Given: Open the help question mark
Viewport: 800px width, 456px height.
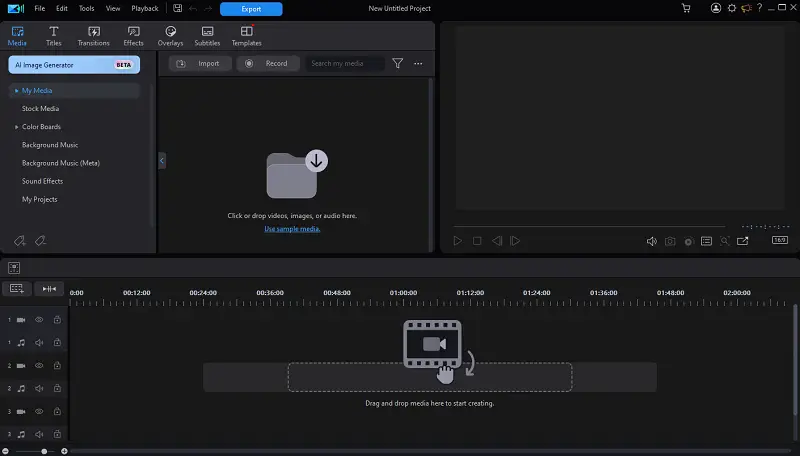Looking at the screenshot, I should (759, 8).
